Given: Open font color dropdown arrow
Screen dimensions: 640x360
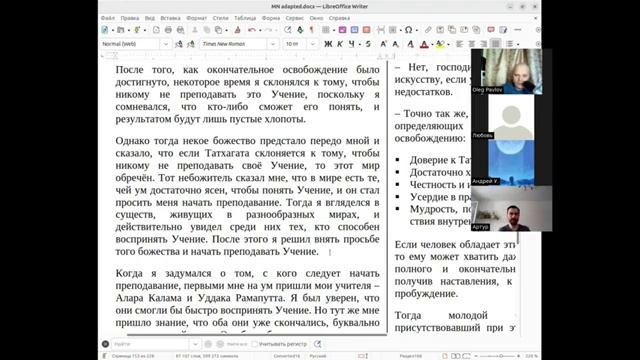Looking at the screenshot, I should click(x=432, y=44).
